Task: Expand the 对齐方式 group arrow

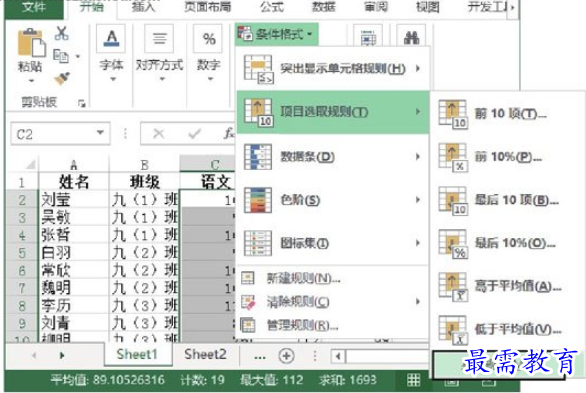Action: pos(162,79)
